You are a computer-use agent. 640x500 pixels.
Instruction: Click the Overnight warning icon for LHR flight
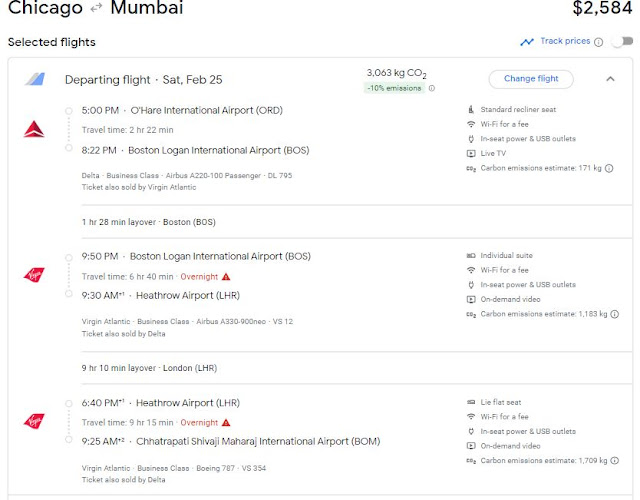pos(226,422)
